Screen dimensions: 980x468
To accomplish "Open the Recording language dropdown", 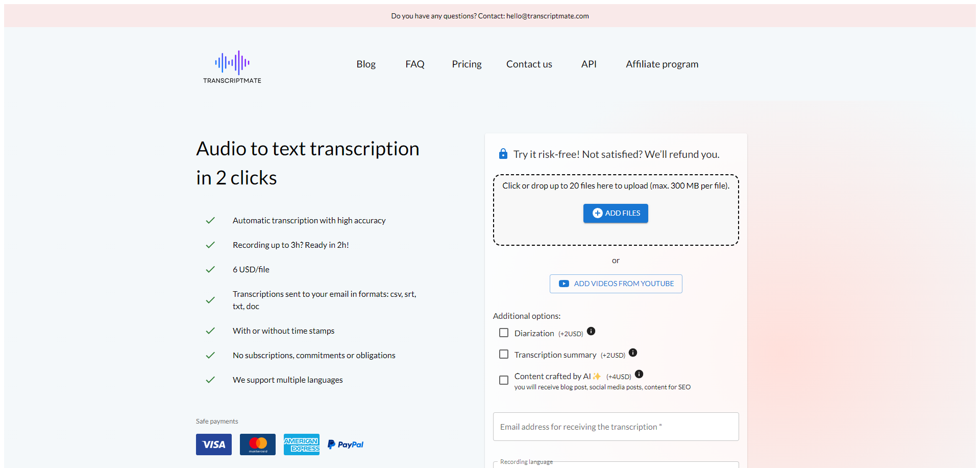I will [616, 464].
